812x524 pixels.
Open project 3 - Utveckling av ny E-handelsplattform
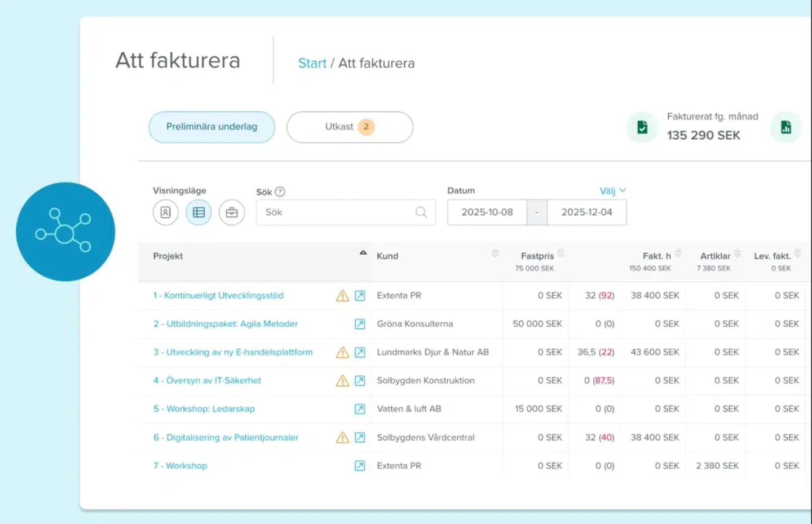point(233,352)
